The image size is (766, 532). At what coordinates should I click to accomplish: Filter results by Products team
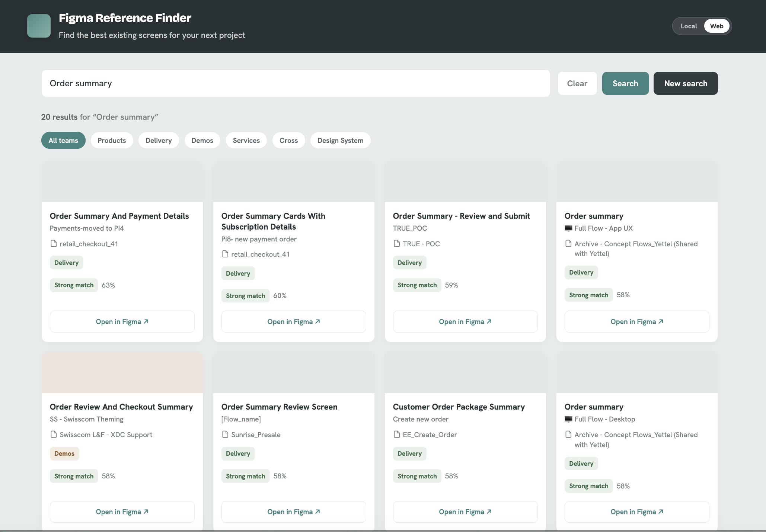tap(112, 140)
